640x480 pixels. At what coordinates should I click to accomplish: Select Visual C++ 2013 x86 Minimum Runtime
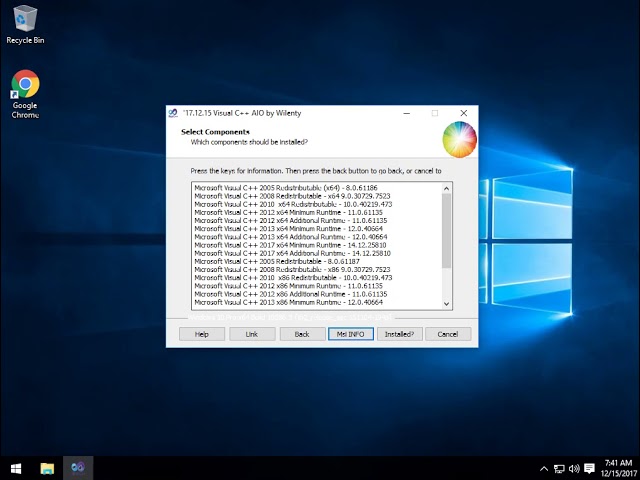point(288,302)
